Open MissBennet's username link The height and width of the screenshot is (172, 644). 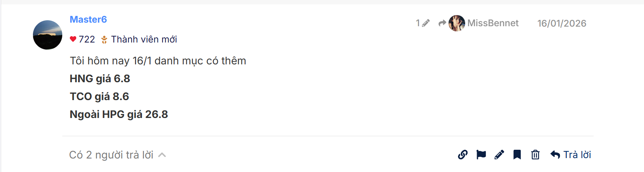tap(493, 23)
